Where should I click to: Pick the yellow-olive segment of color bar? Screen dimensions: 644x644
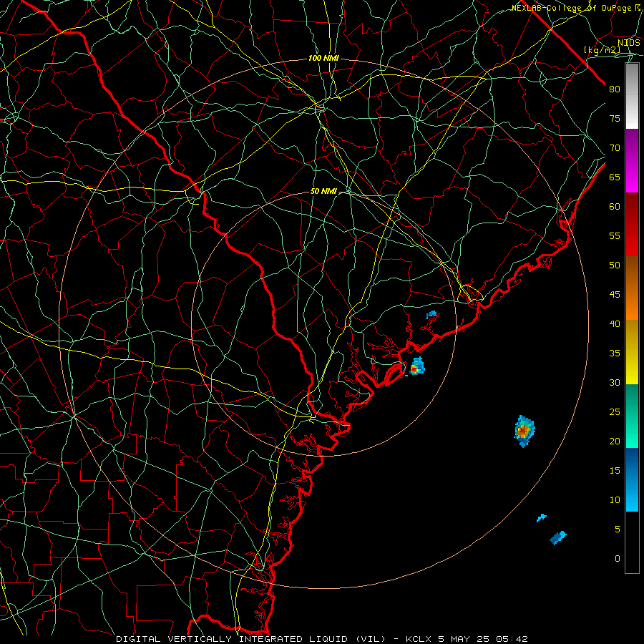[632, 352]
